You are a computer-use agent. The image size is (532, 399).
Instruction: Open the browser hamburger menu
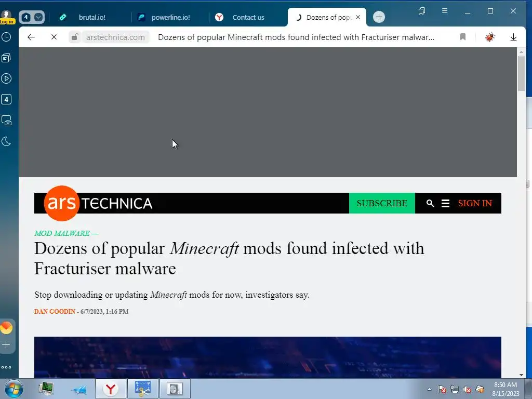click(445, 11)
